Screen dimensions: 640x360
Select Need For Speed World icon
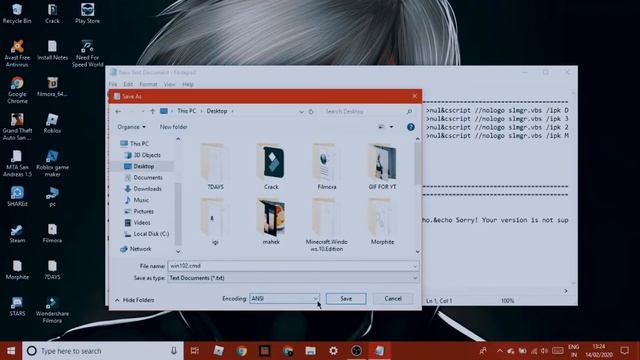[87, 53]
